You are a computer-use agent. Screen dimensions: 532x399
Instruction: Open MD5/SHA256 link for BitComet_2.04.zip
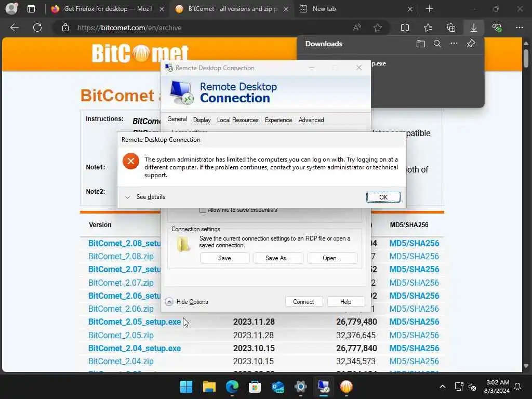[x=414, y=362]
